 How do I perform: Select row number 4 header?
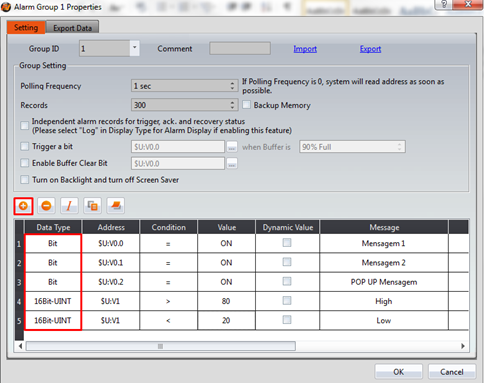(19, 302)
